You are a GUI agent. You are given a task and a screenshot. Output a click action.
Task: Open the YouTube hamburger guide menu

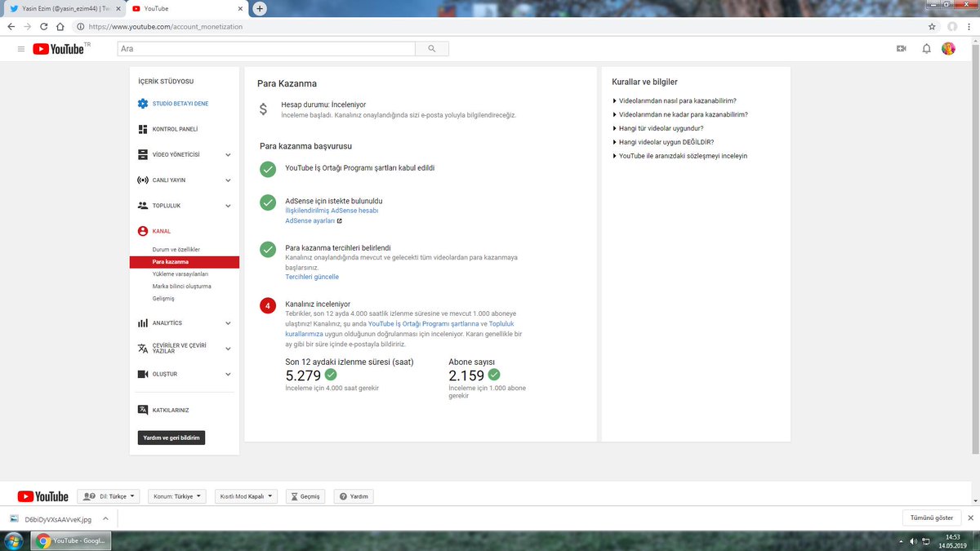coord(20,49)
